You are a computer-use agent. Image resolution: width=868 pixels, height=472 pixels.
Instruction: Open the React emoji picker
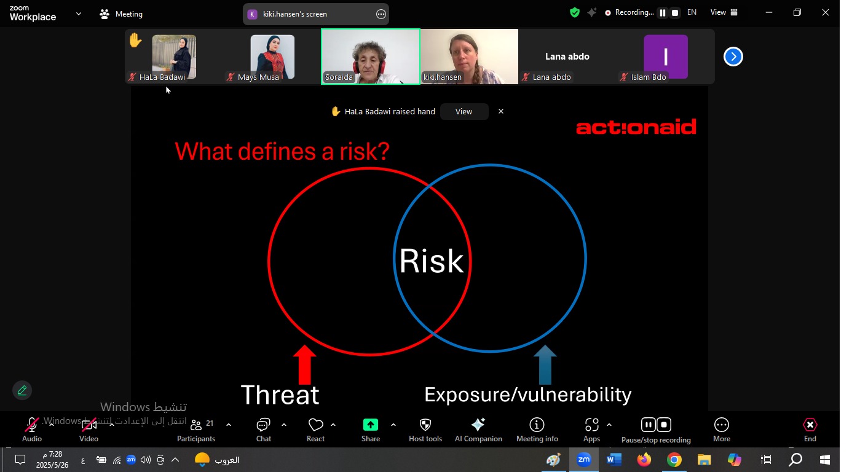(x=315, y=425)
